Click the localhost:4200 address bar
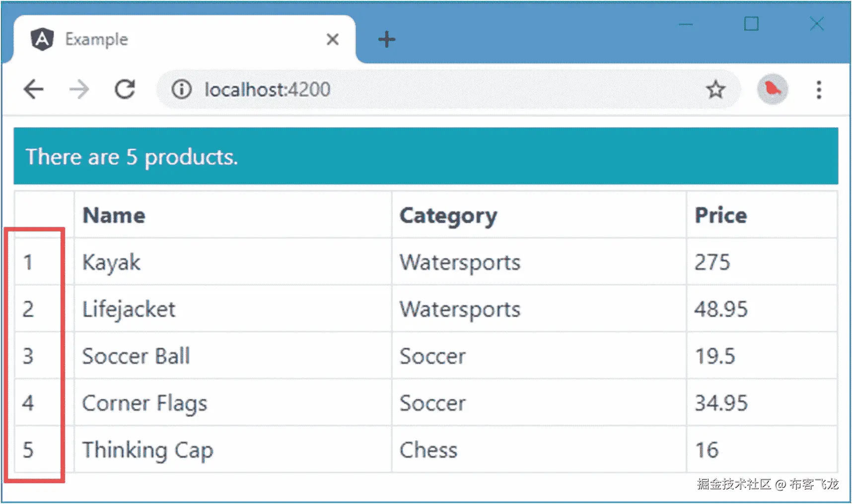This screenshot has width=852, height=504. coord(397,90)
